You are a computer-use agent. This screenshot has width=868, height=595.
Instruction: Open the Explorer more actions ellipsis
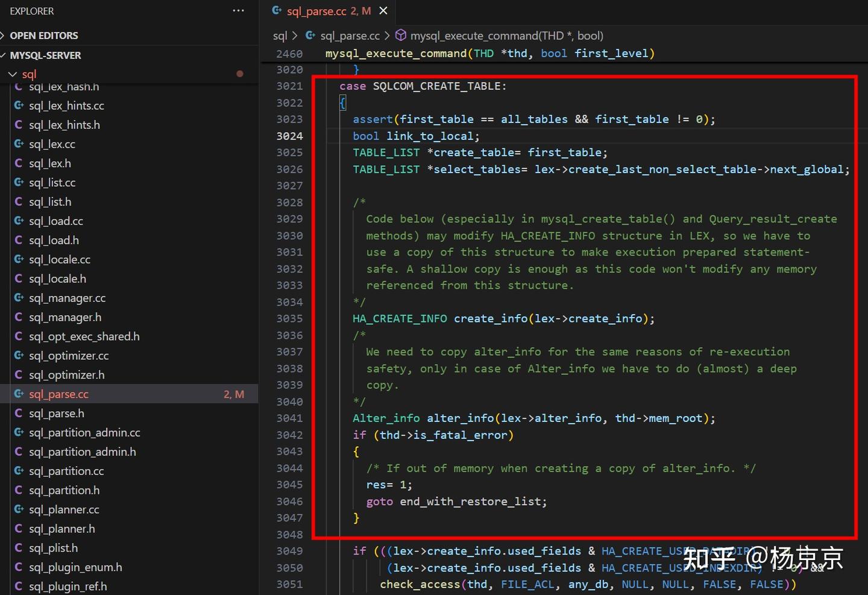[239, 11]
